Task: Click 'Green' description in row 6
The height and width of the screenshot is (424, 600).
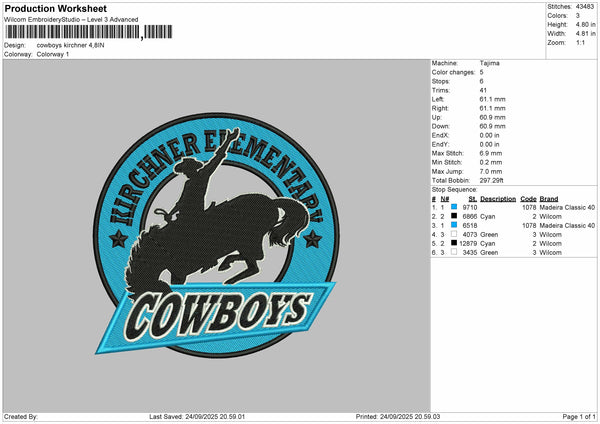Action: point(489,253)
